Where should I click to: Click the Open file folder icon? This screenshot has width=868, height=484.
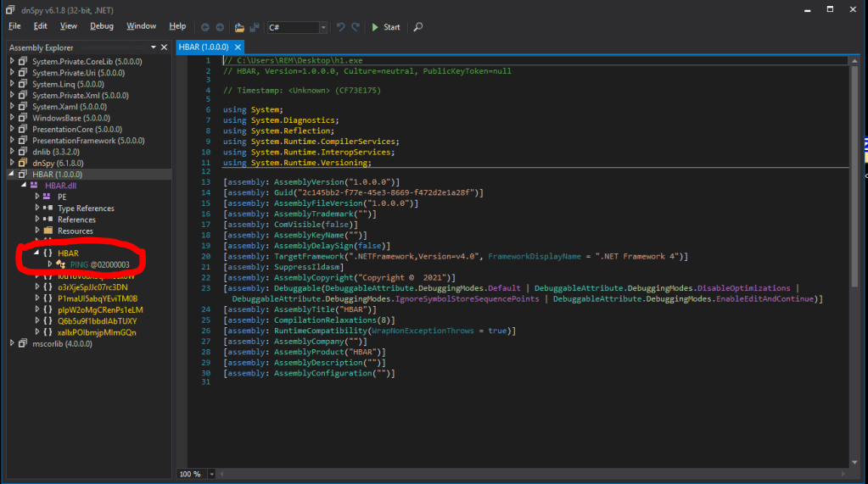pos(238,27)
